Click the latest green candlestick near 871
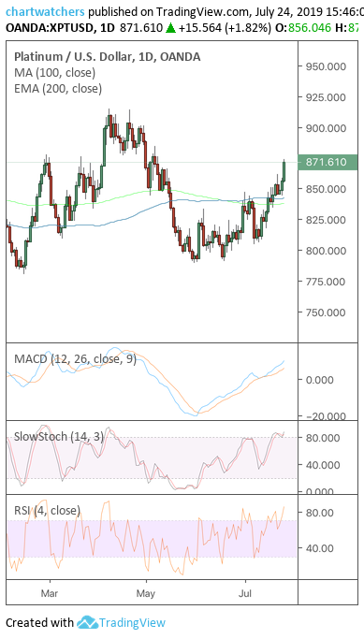This screenshot has height=639, width=364. [284, 171]
